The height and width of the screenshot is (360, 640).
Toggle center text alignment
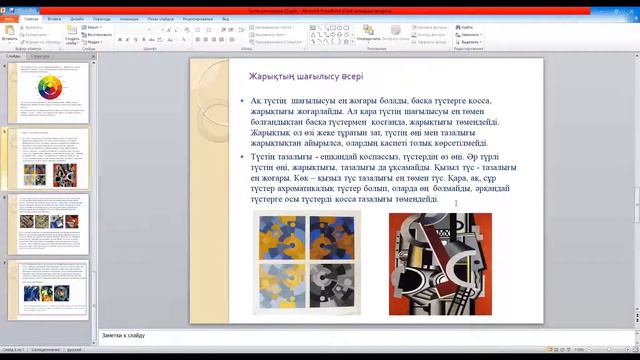coord(205,40)
